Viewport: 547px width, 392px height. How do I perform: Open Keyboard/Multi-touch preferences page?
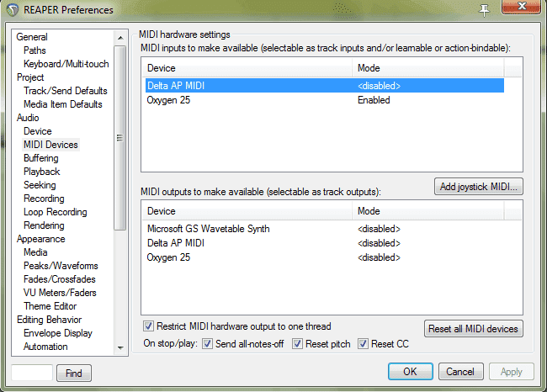click(66, 64)
